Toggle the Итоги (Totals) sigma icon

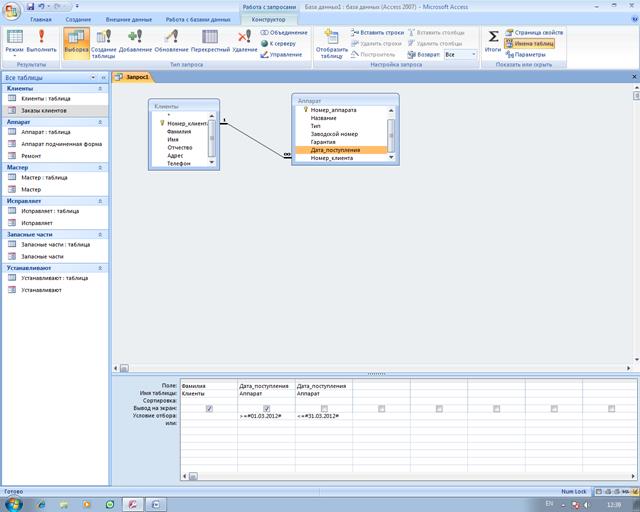point(493,40)
